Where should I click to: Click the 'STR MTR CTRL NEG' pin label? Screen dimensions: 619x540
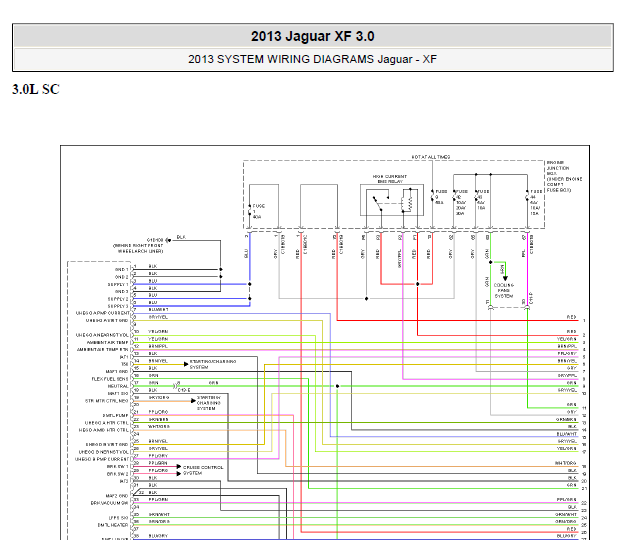coord(107,401)
